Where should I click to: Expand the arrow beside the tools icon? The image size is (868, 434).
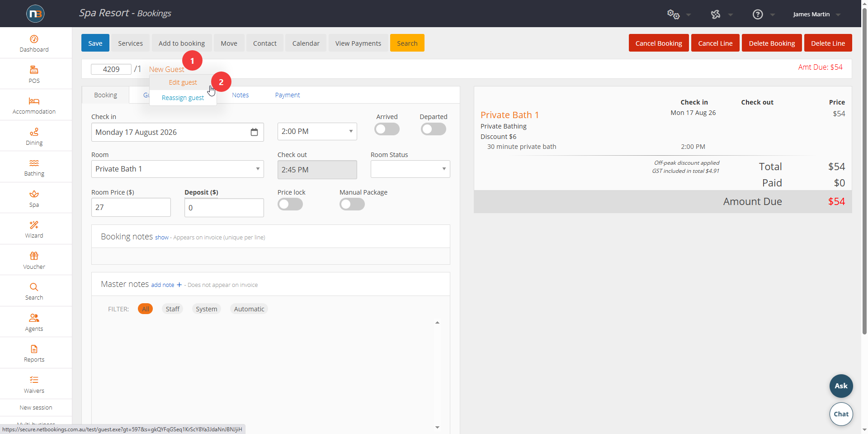731,15
